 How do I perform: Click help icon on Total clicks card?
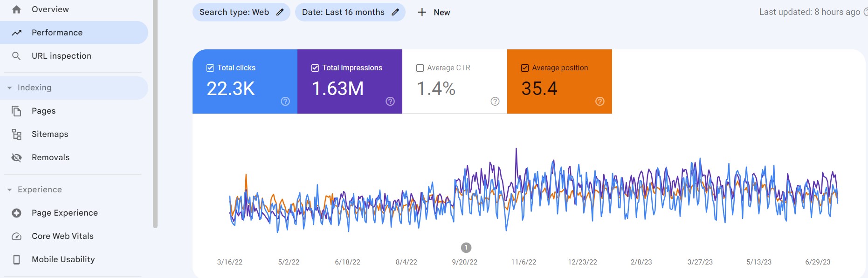[x=285, y=102]
